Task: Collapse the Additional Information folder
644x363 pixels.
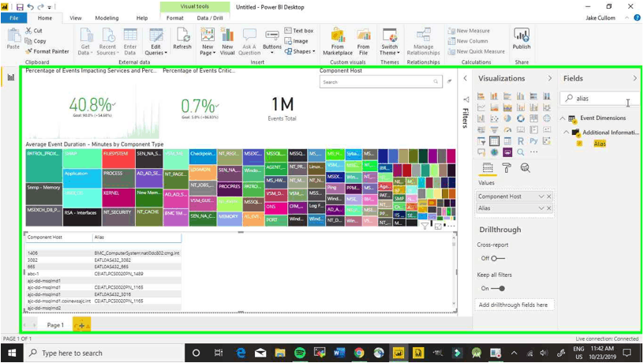Action: pyautogui.click(x=567, y=133)
